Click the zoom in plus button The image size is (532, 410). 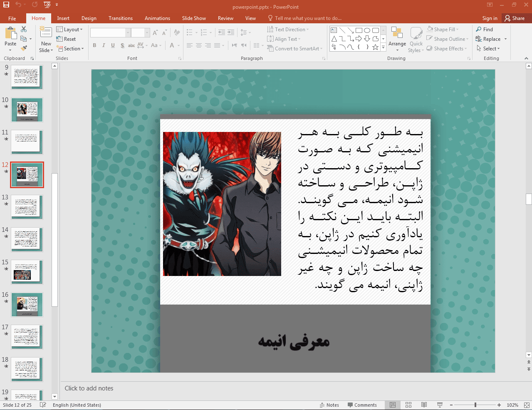coord(499,405)
